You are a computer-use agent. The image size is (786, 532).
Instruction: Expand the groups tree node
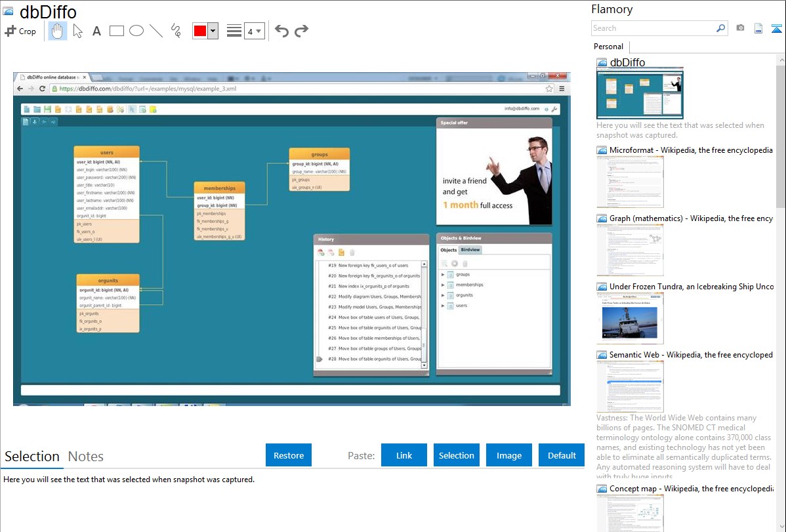(x=443, y=274)
